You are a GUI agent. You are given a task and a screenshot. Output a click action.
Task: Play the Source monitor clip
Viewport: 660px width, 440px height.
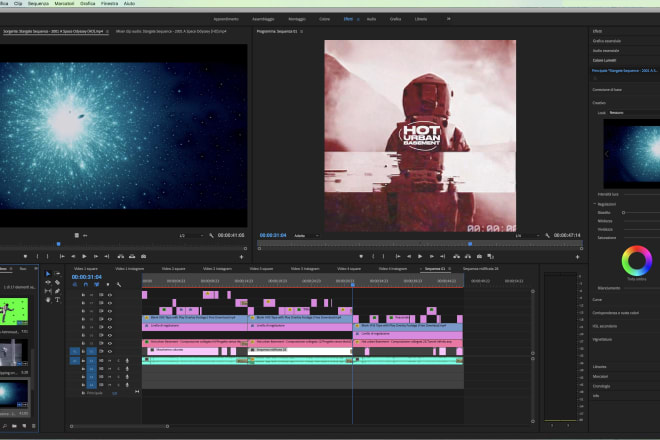[84, 256]
